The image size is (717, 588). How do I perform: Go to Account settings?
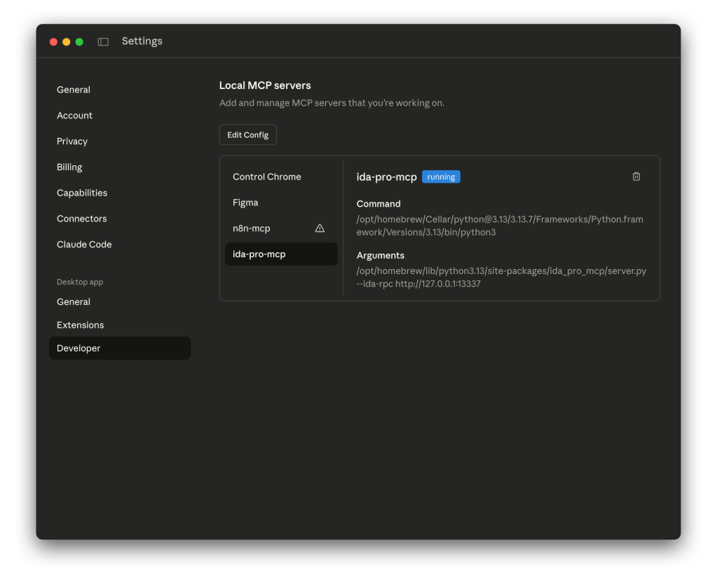tap(74, 116)
